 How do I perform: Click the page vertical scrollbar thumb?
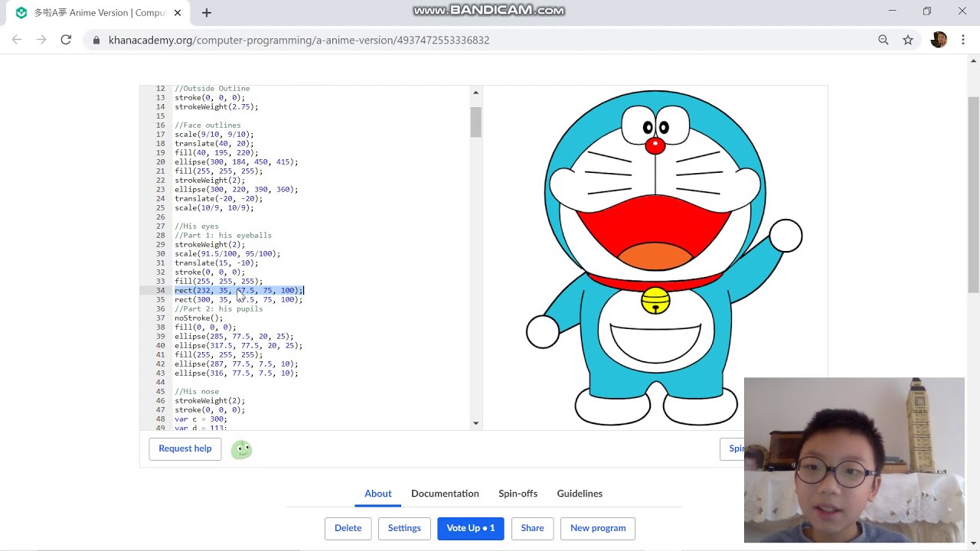[973, 194]
